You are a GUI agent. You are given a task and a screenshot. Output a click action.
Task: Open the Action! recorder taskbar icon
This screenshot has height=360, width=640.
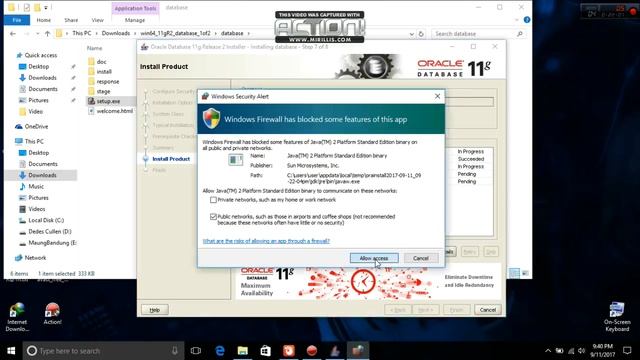(x=312, y=351)
